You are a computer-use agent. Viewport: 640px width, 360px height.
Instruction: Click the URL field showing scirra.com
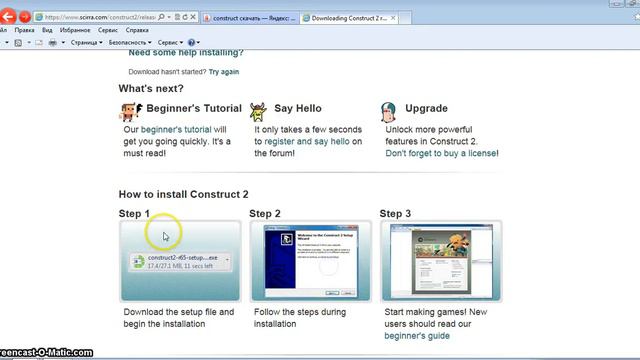100,17
